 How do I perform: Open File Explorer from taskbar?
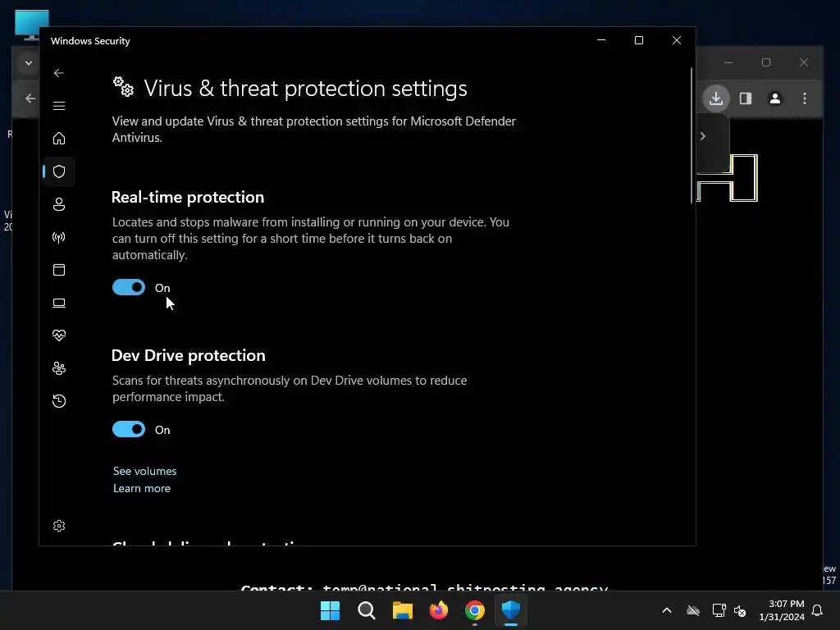pyautogui.click(x=402, y=610)
